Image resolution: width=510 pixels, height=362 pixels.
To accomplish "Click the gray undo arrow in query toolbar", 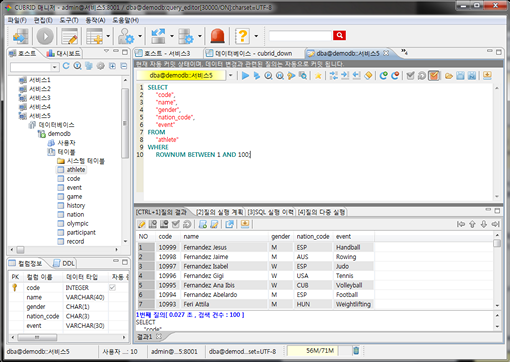I will pyautogui.click(x=422, y=76).
